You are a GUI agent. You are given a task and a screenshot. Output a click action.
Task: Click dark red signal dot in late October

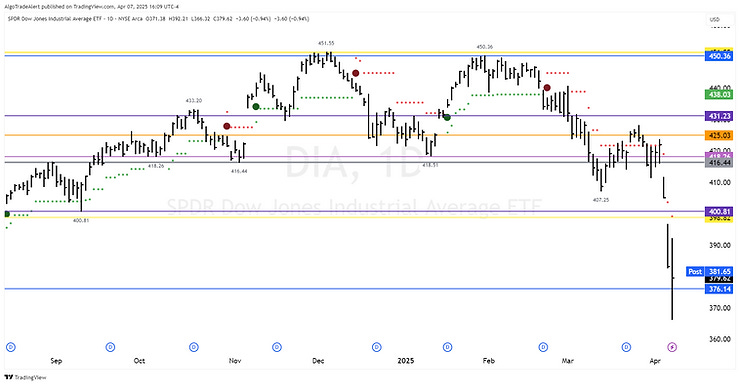227,126
